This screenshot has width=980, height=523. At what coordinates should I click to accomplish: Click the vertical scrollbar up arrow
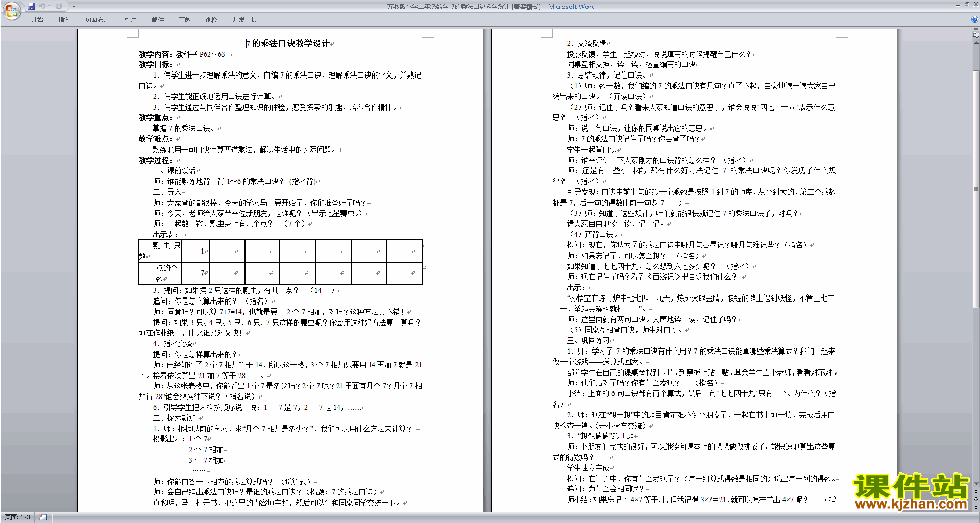976,42
